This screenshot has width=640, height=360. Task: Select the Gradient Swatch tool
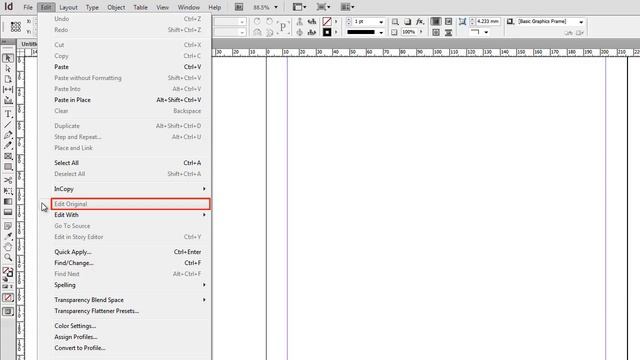pos(8,201)
